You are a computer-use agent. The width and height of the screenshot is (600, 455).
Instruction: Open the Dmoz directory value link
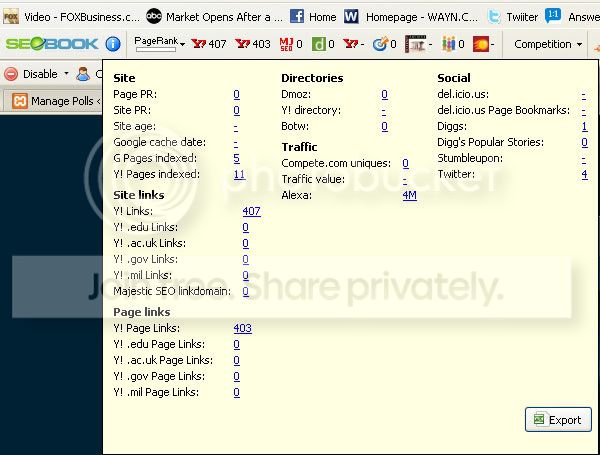click(x=385, y=94)
